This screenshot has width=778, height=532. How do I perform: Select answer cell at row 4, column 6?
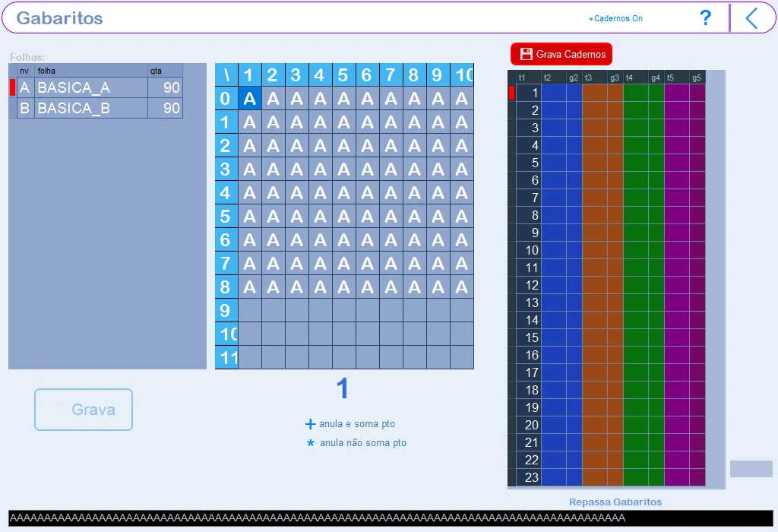point(367,192)
